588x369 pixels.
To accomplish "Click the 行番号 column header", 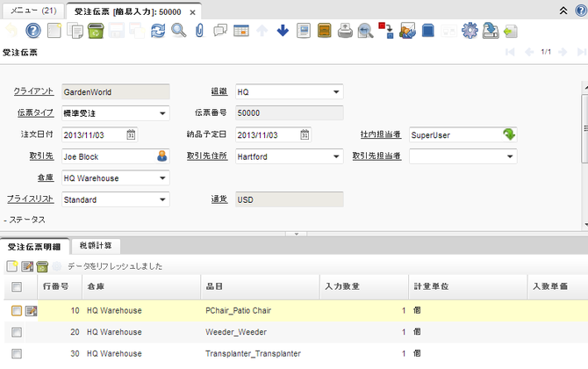I will click(60, 286).
